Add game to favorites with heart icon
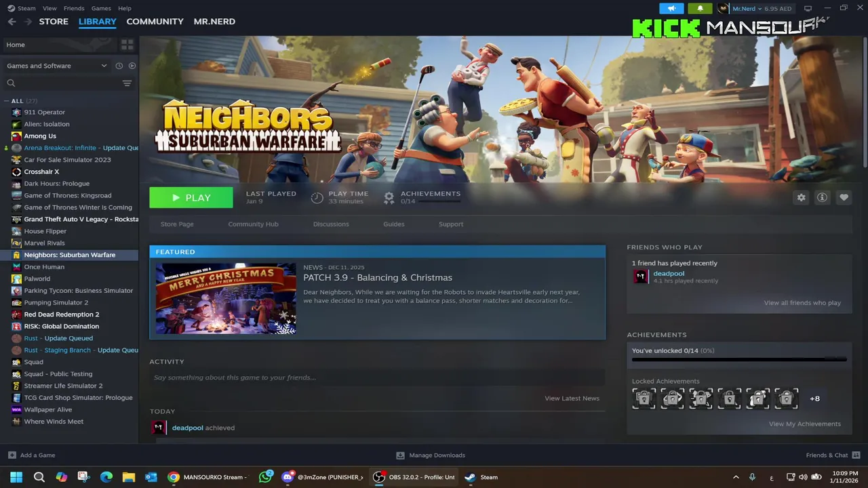Image resolution: width=868 pixels, height=488 pixels. point(844,197)
